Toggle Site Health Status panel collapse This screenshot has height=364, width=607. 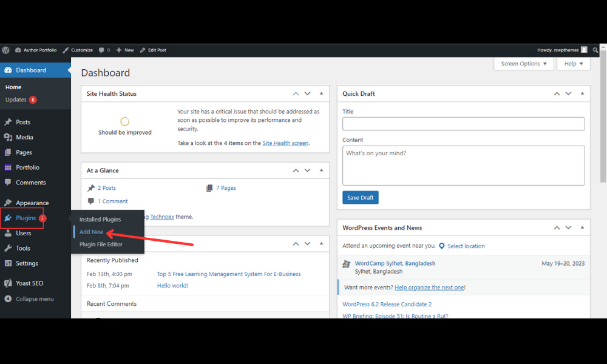pos(321,93)
